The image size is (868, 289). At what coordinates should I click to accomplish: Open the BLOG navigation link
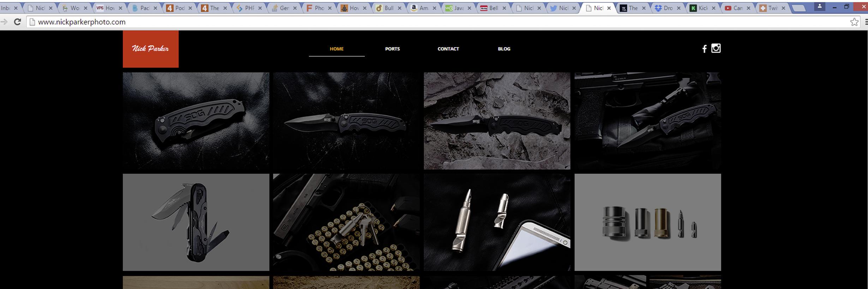(504, 49)
